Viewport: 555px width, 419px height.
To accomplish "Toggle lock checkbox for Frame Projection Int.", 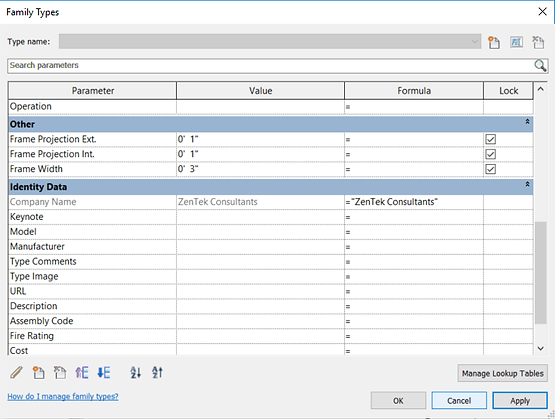I will click(x=490, y=154).
